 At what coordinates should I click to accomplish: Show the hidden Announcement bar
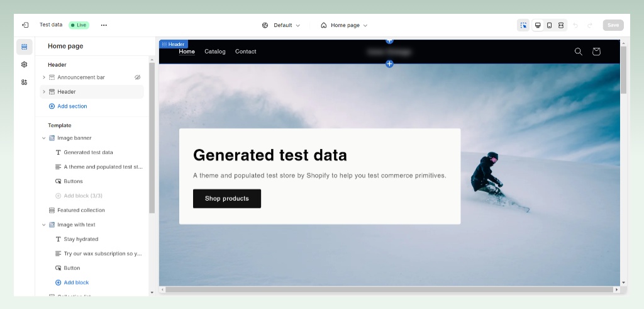[x=138, y=77]
